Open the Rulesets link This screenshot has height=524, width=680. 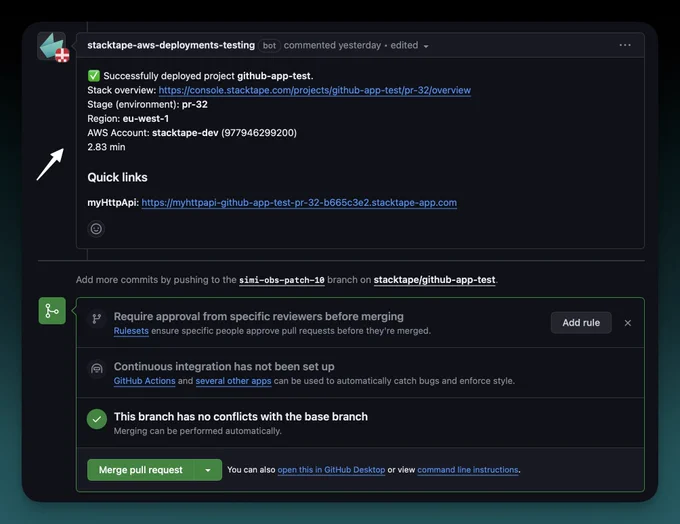131,331
